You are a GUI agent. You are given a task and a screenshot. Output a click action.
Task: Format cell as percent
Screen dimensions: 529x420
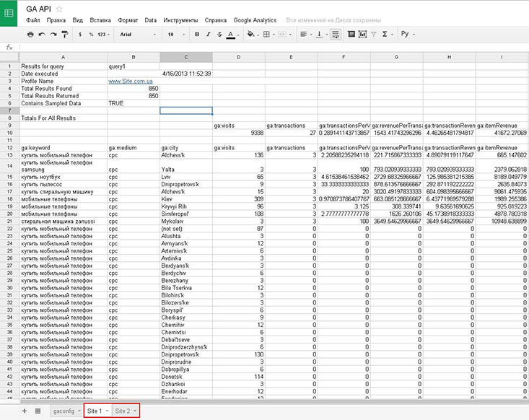point(91,35)
